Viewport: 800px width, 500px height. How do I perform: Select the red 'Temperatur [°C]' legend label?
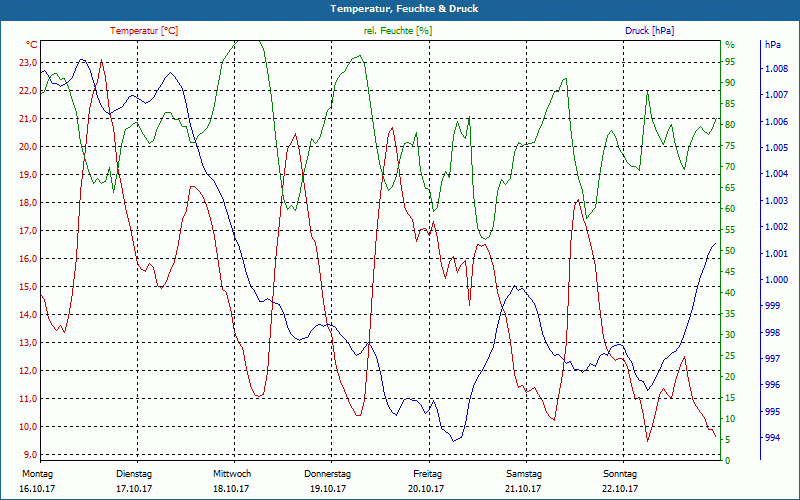pyautogui.click(x=144, y=31)
